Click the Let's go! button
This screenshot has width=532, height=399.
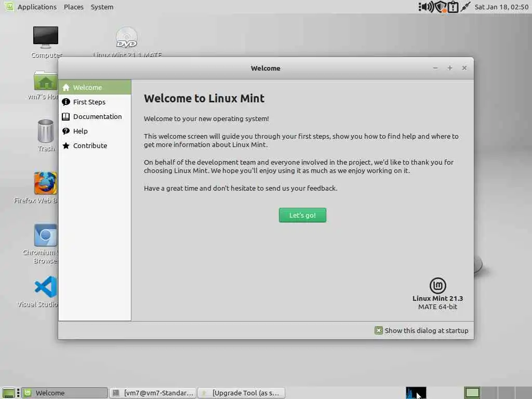[x=302, y=215]
